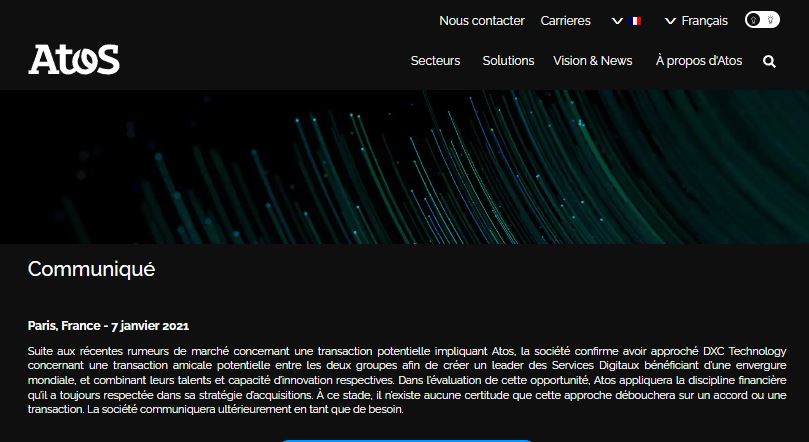Open the À propos d'Atos menu
809x442 pixels.
click(x=699, y=61)
